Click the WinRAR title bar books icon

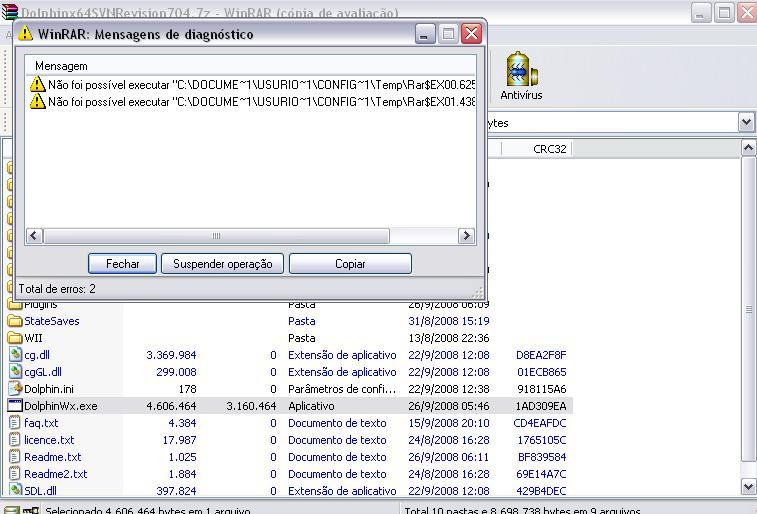[x=10, y=12]
